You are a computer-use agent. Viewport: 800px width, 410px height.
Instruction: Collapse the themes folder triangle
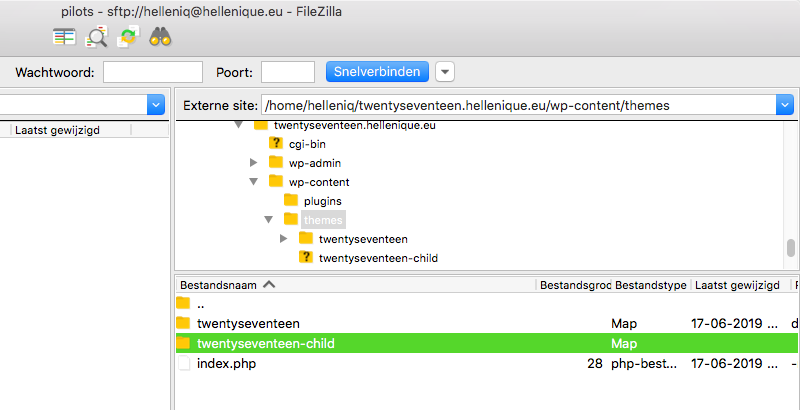(x=269, y=220)
